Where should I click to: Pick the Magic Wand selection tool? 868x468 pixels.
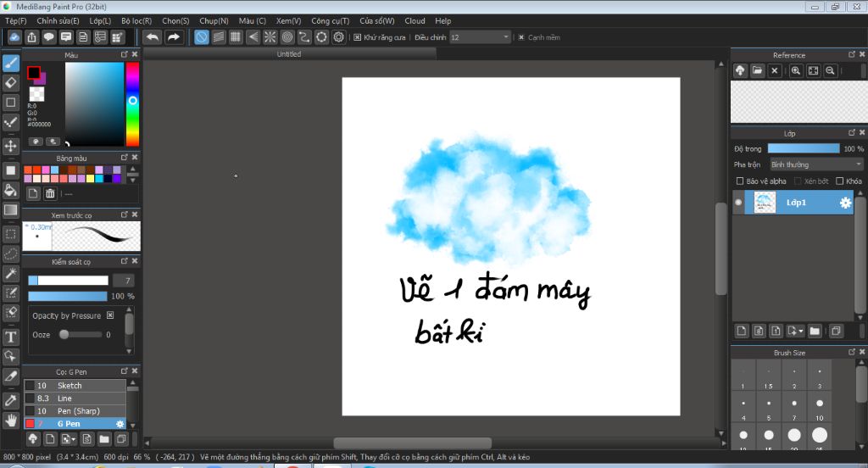point(11,273)
